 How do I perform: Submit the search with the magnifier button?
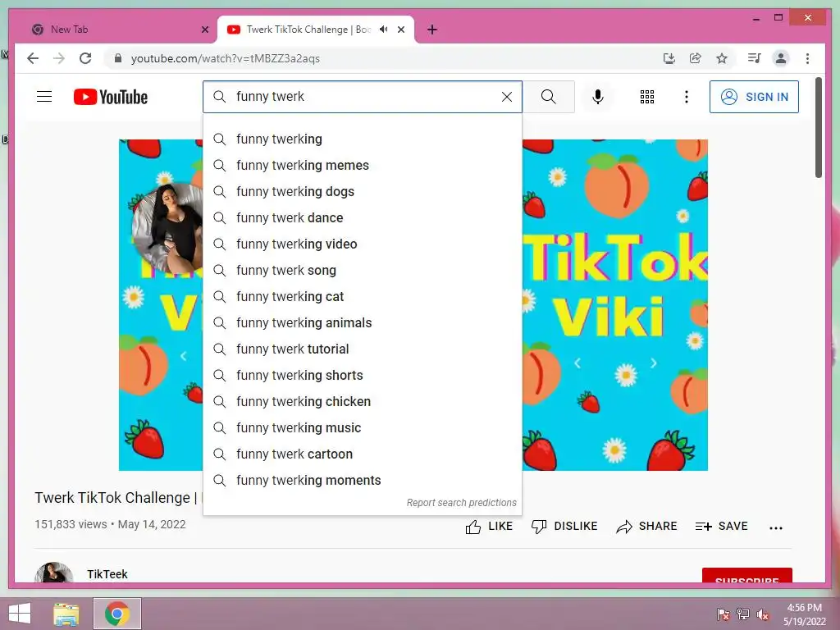[x=548, y=97]
